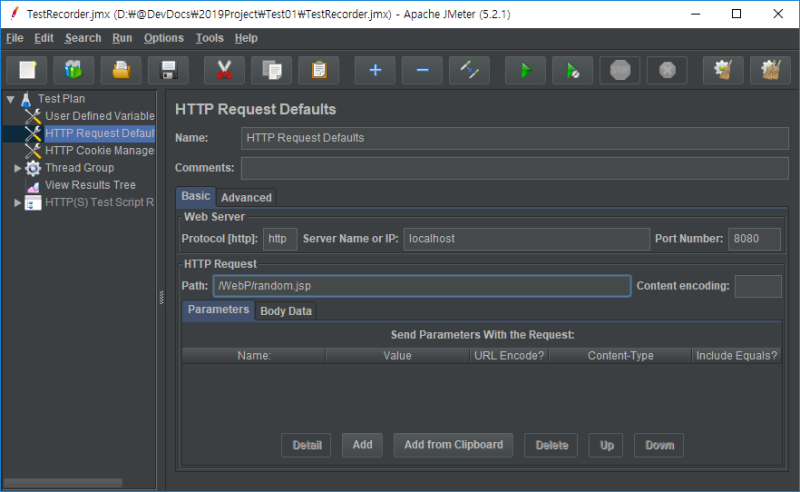The height and width of the screenshot is (492, 800).
Task: Click the Clear All results icon
Action: (770, 70)
